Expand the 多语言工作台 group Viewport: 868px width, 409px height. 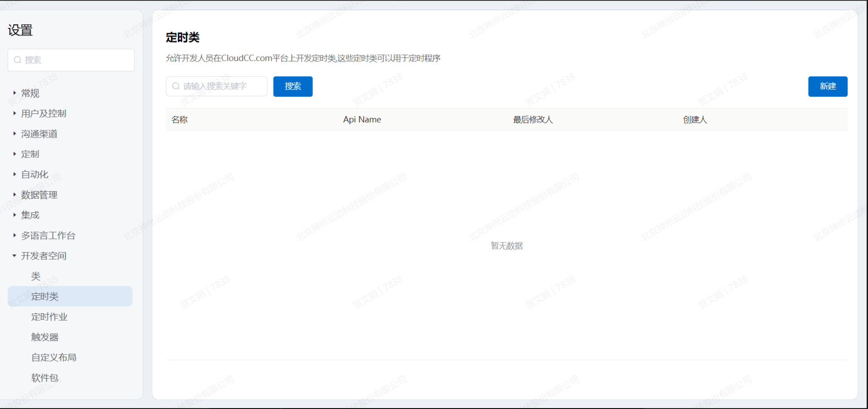click(x=14, y=235)
